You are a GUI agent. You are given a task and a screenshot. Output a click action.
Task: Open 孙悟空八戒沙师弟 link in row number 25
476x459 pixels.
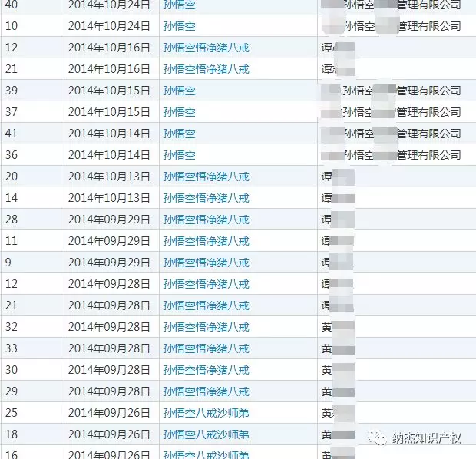point(206,413)
